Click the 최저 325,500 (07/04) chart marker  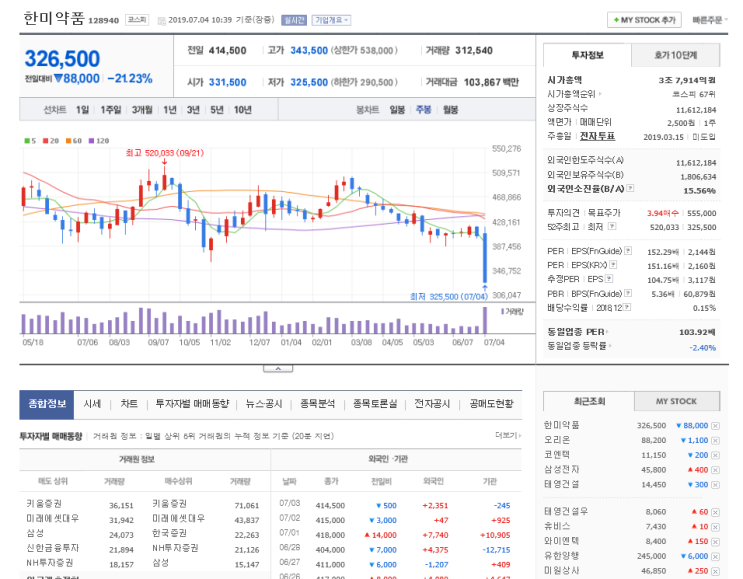[448, 297]
